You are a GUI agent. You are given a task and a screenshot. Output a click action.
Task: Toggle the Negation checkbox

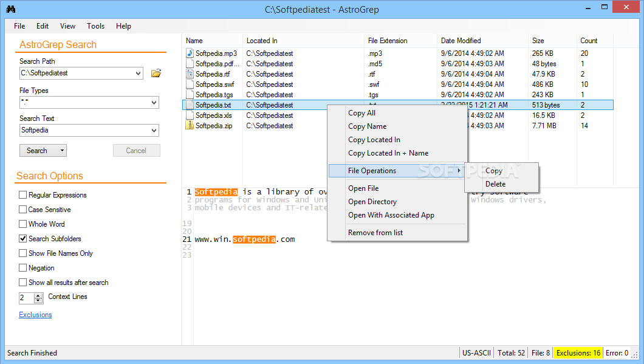pyautogui.click(x=23, y=268)
